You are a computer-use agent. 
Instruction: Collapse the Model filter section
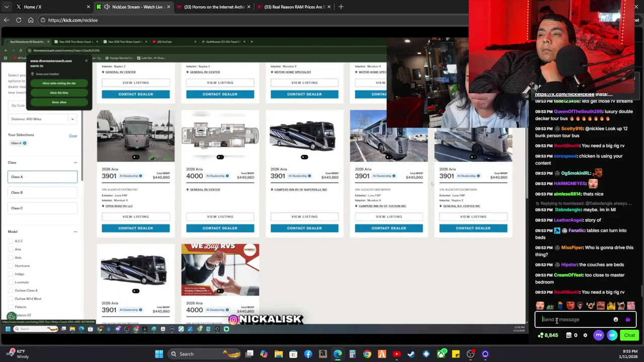[x=75, y=232]
